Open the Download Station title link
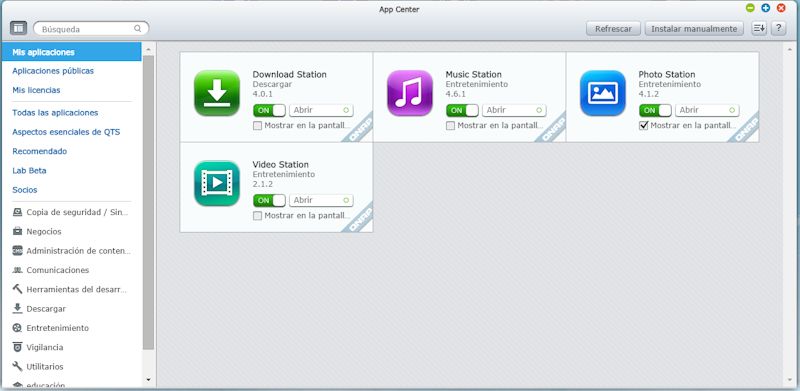The image size is (800, 391). [289, 75]
